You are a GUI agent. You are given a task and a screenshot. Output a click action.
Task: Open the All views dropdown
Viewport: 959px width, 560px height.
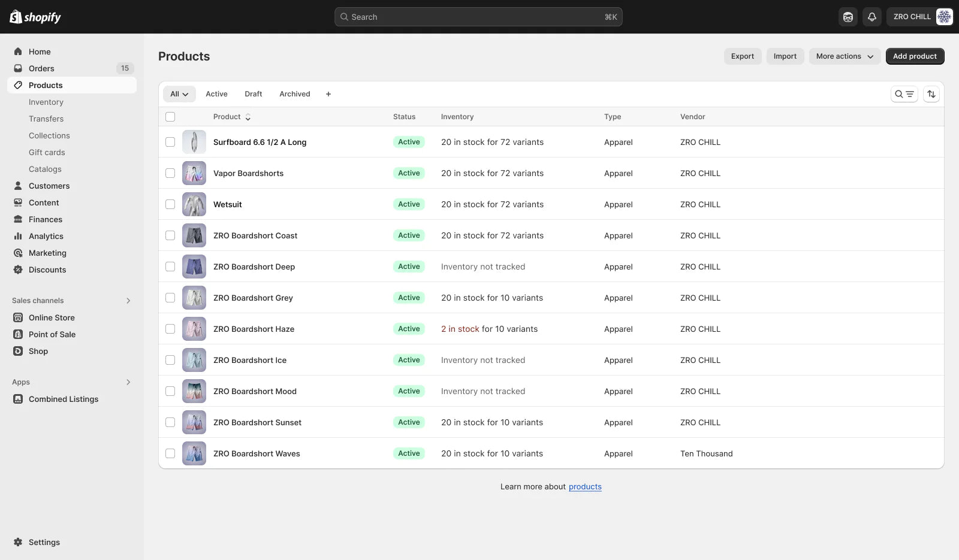179,94
